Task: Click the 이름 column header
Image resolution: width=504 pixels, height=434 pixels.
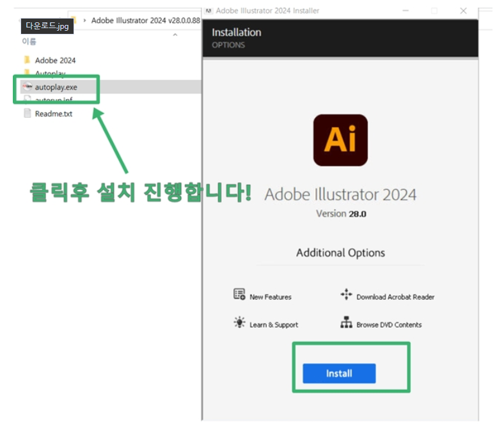Action: pos(29,42)
